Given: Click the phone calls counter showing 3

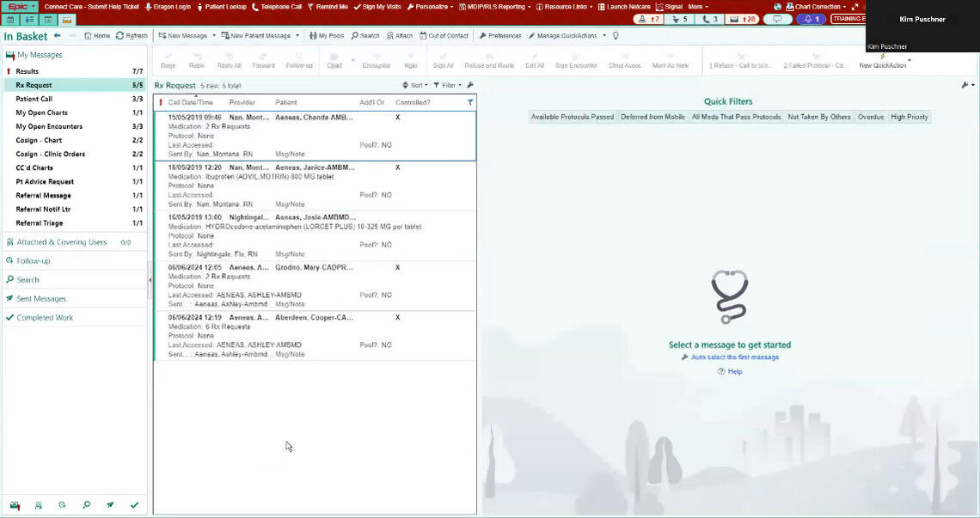Looking at the screenshot, I should point(711,20).
